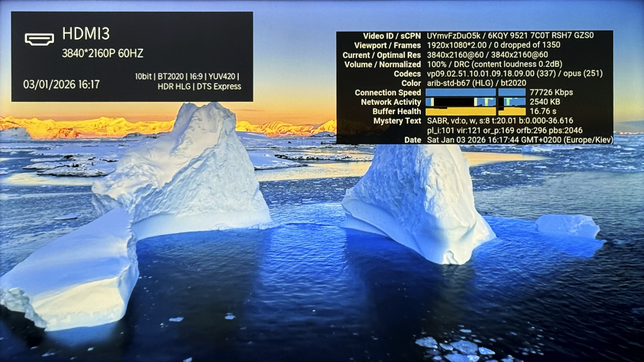Viewport: 644px width, 362px height.
Task: Click the 03/01/2026 16:17 timestamp
Action: pos(61,84)
